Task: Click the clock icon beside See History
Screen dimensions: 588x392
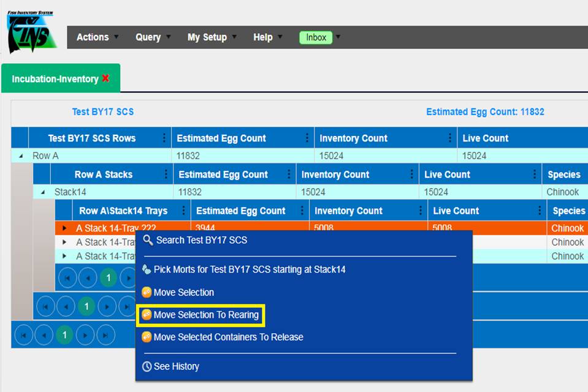Action: [x=147, y=366]
